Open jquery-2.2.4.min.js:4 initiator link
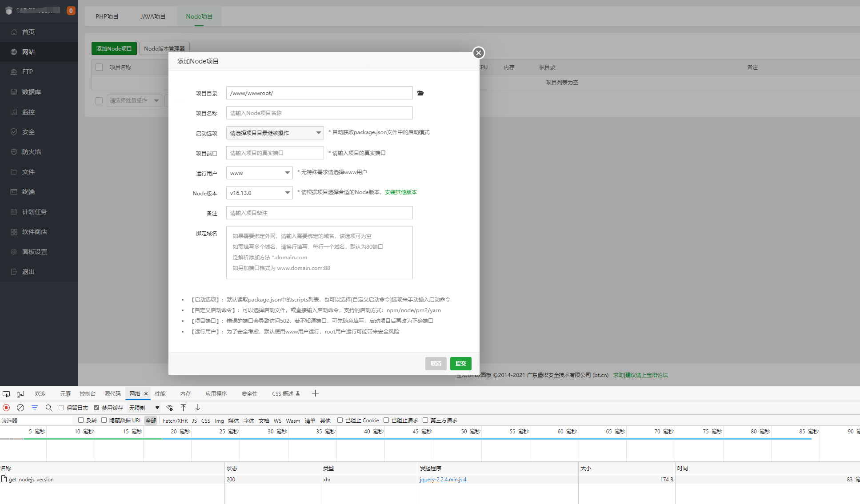This screenshot has width=860, height=504. tap(443, 480)
